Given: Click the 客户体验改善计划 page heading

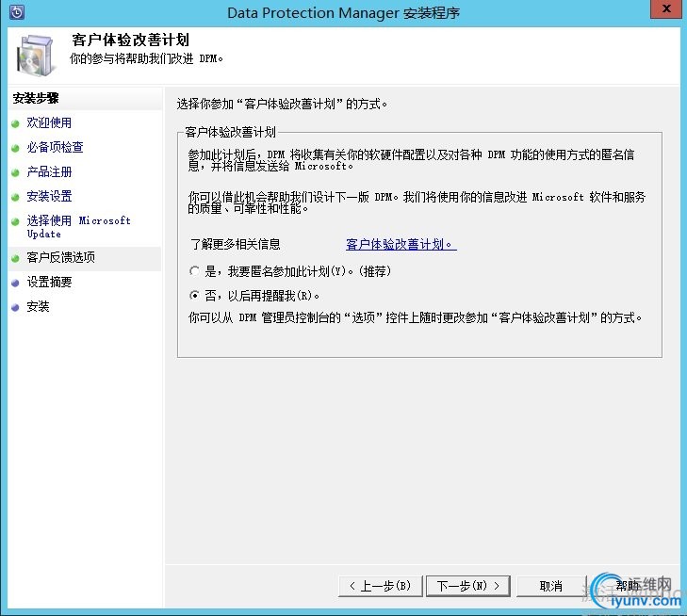Looking at the screenshot, I should click(x=131, y=40).
